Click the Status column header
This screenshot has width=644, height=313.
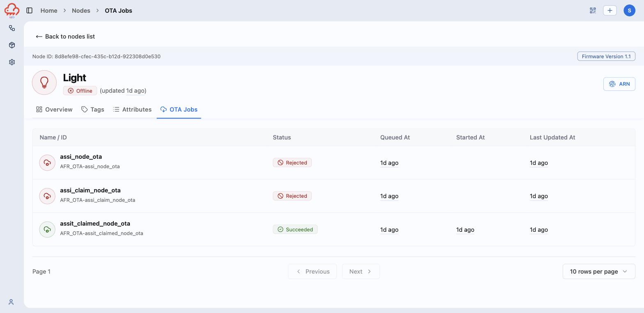coord(282,137)
